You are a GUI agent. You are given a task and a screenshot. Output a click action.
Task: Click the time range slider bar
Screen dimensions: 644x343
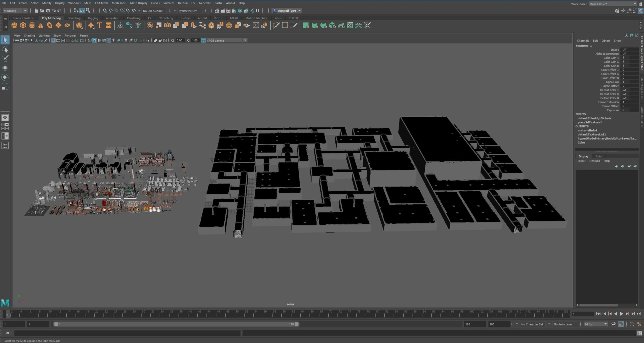(176, 324)
